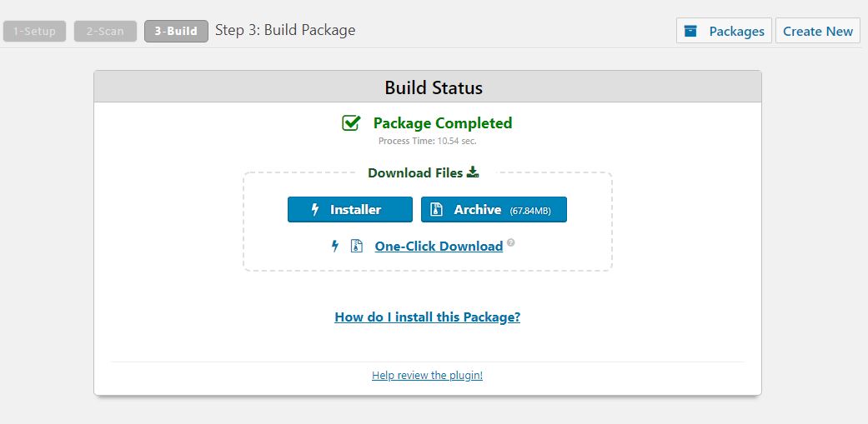The height and width of the screenshot is (424, 868).
Task: Click the bolt icon left of One-Click Download
Action: click(335, 246)
